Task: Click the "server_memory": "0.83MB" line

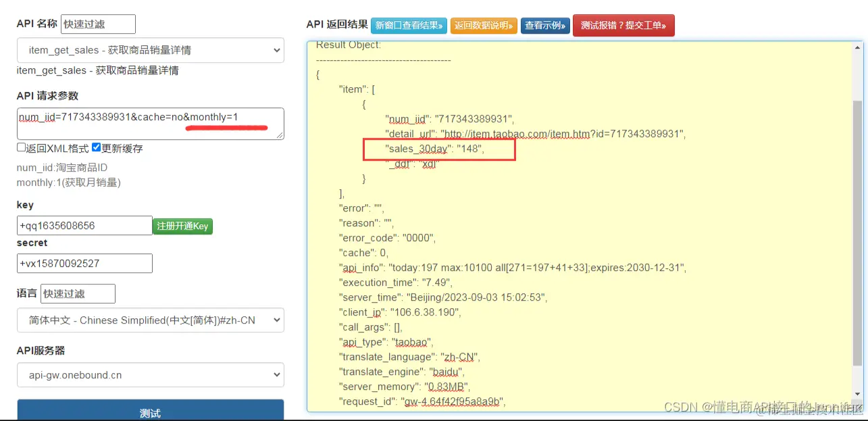Action: pyautogui.click(x=405, y=387)
